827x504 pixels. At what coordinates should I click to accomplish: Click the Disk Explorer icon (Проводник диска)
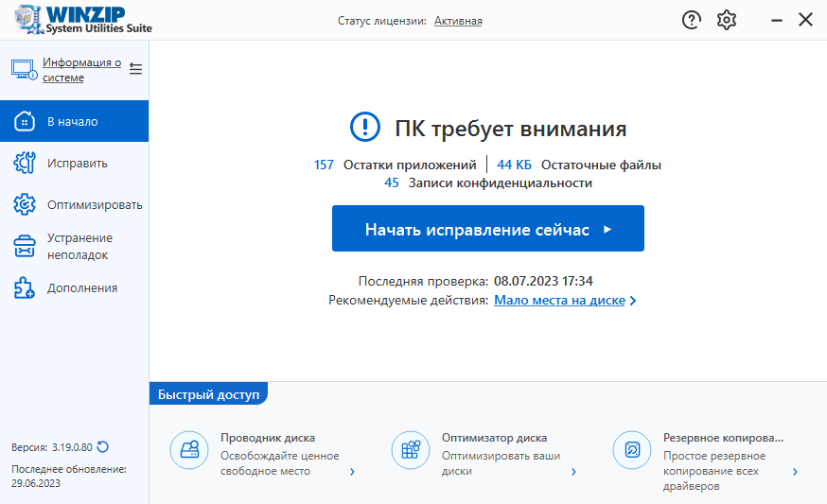coord(188,450)
